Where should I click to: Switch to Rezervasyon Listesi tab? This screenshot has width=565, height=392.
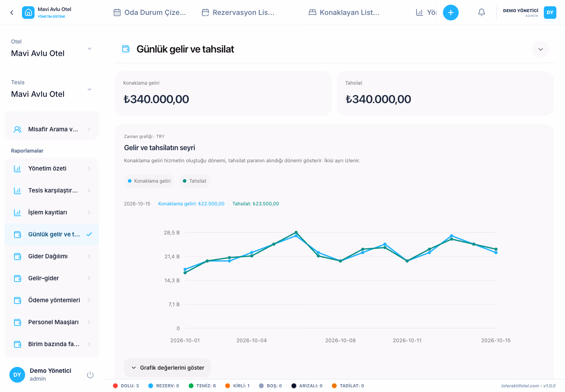coord(238,13)
